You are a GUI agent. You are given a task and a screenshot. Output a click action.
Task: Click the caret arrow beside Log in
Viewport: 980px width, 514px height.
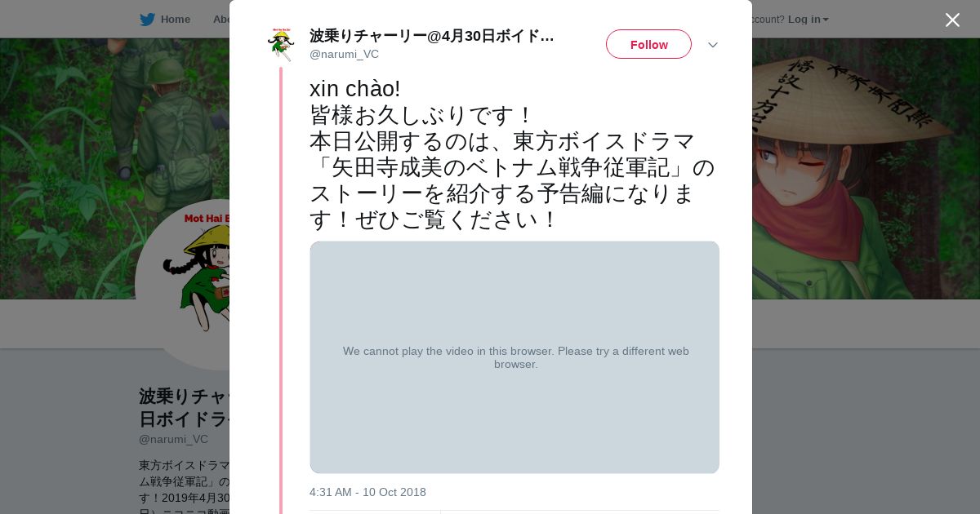(x=826, y=20)
